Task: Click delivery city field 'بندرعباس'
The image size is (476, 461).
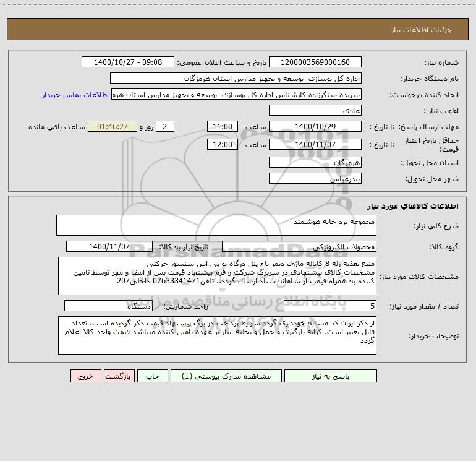Action: 315,179
